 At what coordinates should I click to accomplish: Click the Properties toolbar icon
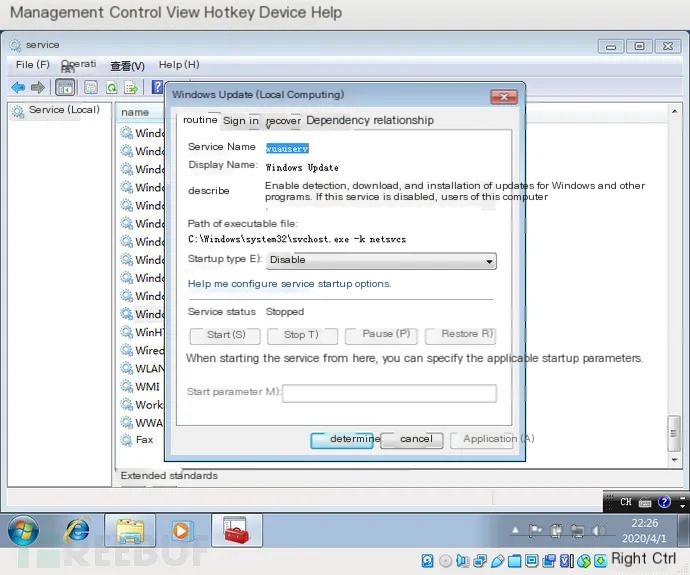[x=91, y=87]
